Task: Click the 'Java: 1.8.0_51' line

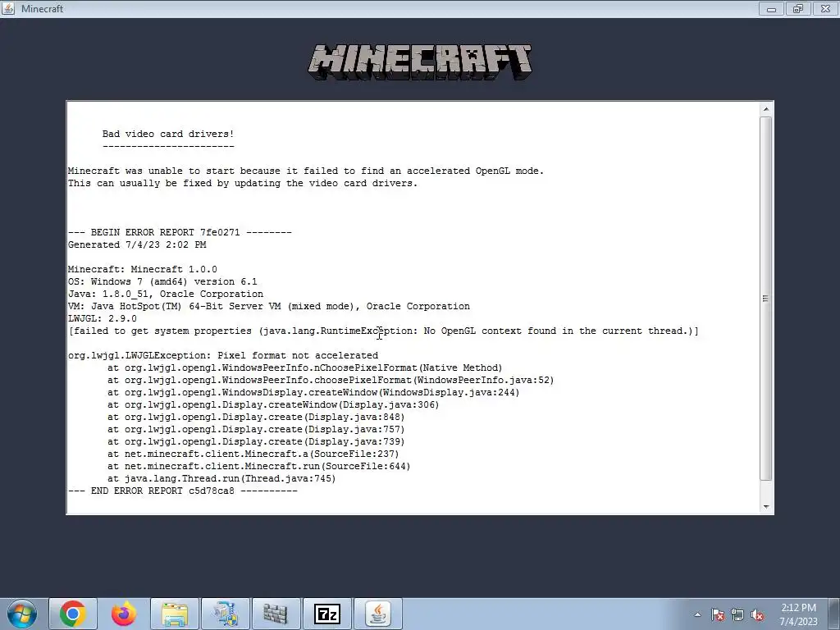Action: pyautogui.click(x=166, y=294)
